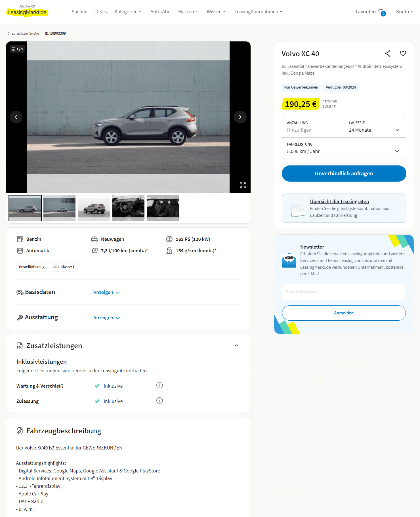Expand Basisdaten via Anzeigen
Image resolution: width=420 pixels, height=517 pixels.
click(107, 292)
